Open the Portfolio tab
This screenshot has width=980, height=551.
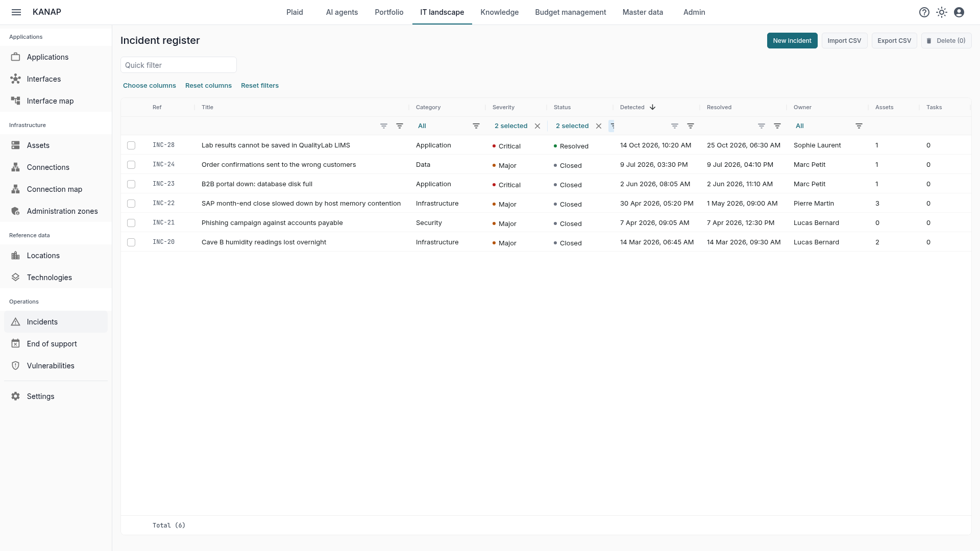click(389, 12)
